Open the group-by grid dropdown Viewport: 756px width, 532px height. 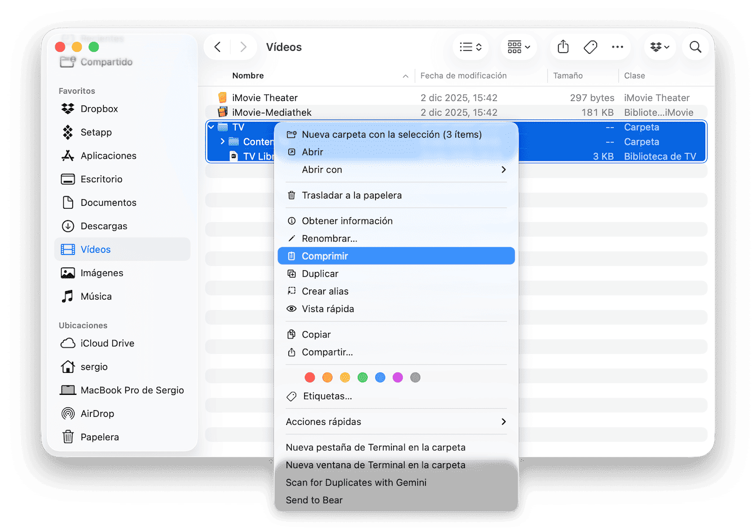[x=518, y=47]
